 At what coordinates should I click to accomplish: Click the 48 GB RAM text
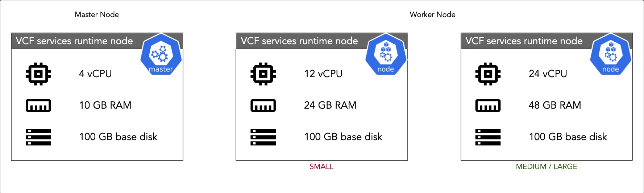coord(555,105)
